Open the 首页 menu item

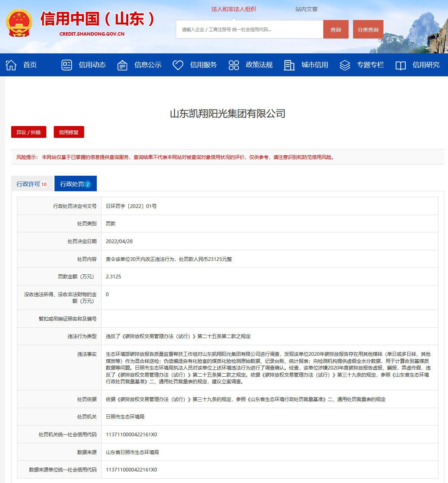point(30,65)
